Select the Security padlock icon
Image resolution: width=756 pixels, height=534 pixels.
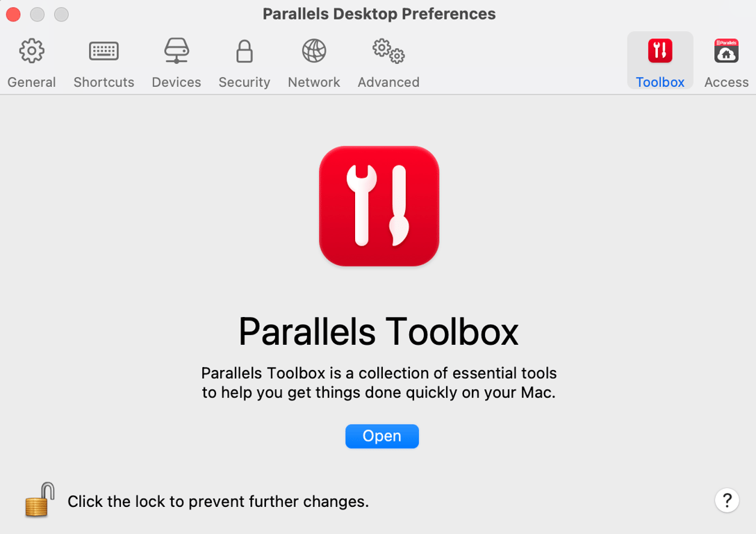pyautogui.click(x=245, y=51)
